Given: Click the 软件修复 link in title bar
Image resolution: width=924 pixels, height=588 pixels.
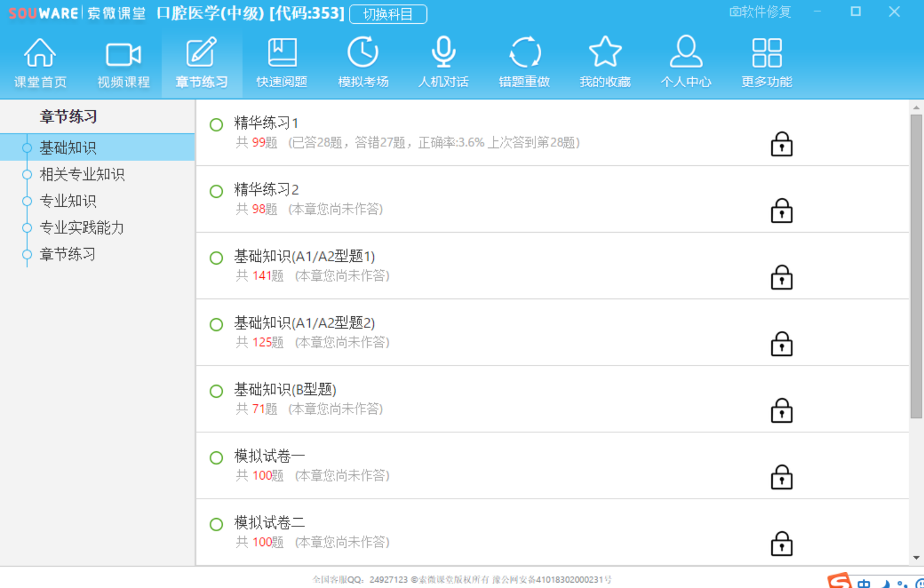Looking at the screenshot, I should click(x=761, y=12).
